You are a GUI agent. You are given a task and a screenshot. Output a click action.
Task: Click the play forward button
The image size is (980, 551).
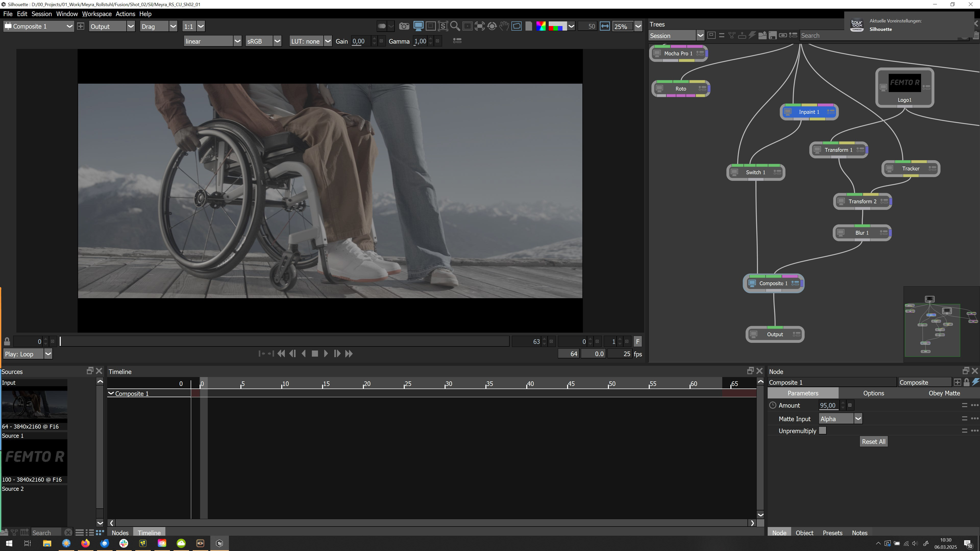(326, 354)
